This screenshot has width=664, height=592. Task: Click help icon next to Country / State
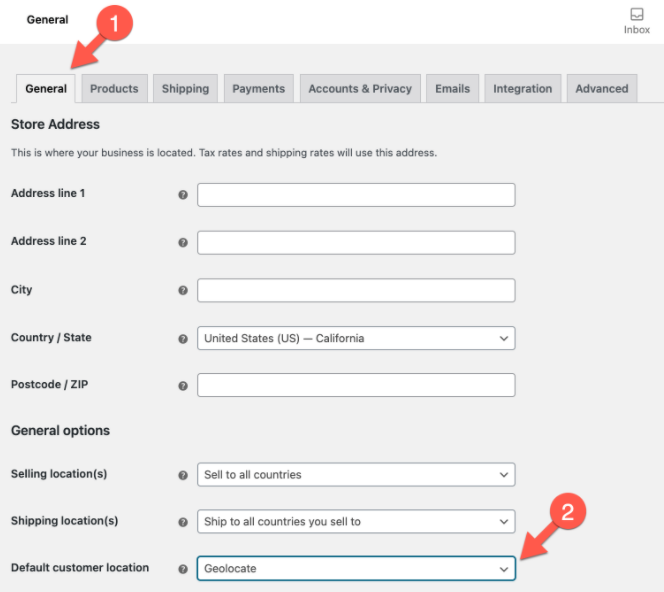click(183, 339)
